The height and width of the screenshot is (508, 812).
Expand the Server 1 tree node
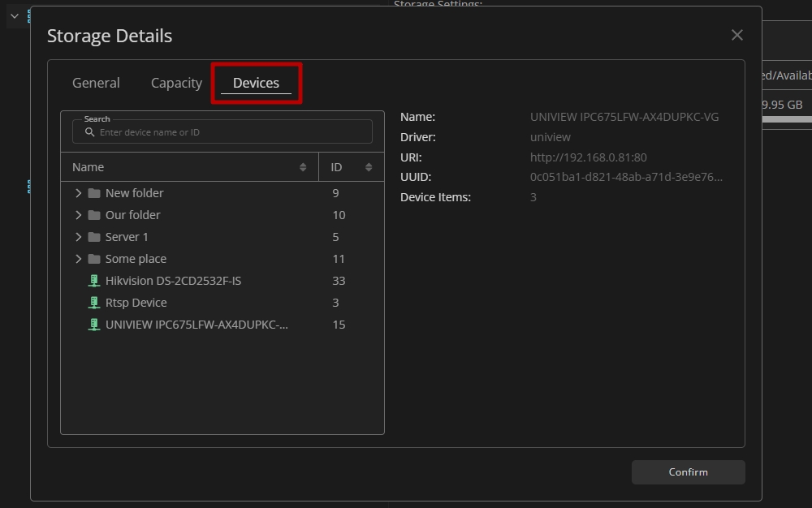click(78, 237)
